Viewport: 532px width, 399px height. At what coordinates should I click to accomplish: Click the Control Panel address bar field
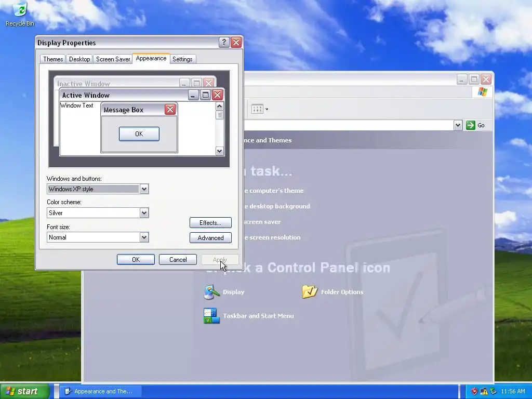348,125
